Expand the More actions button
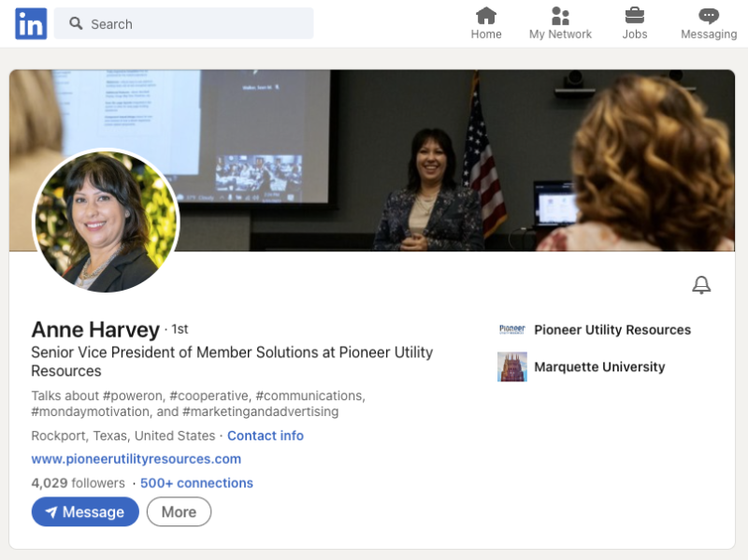The width and height of the screenshot is (748, 560). click(x=179, y=511)
